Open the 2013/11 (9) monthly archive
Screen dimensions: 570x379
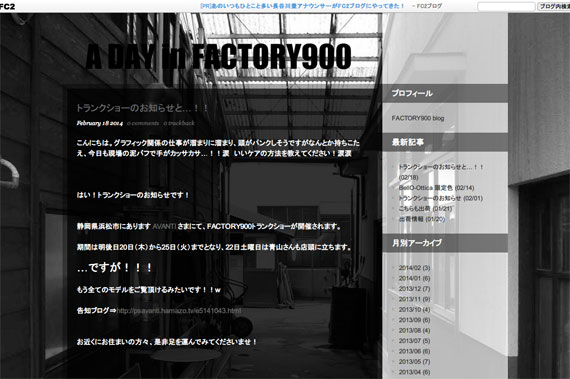pos(414,299)
